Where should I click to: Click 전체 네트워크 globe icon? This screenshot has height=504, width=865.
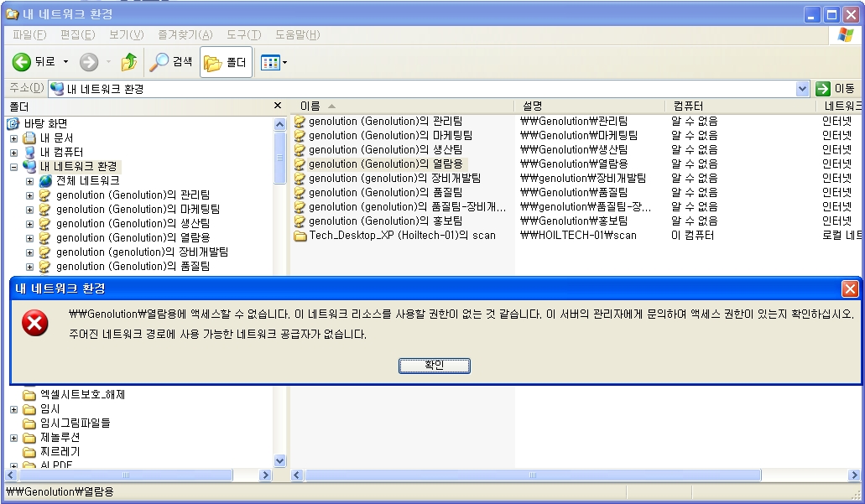46,181
